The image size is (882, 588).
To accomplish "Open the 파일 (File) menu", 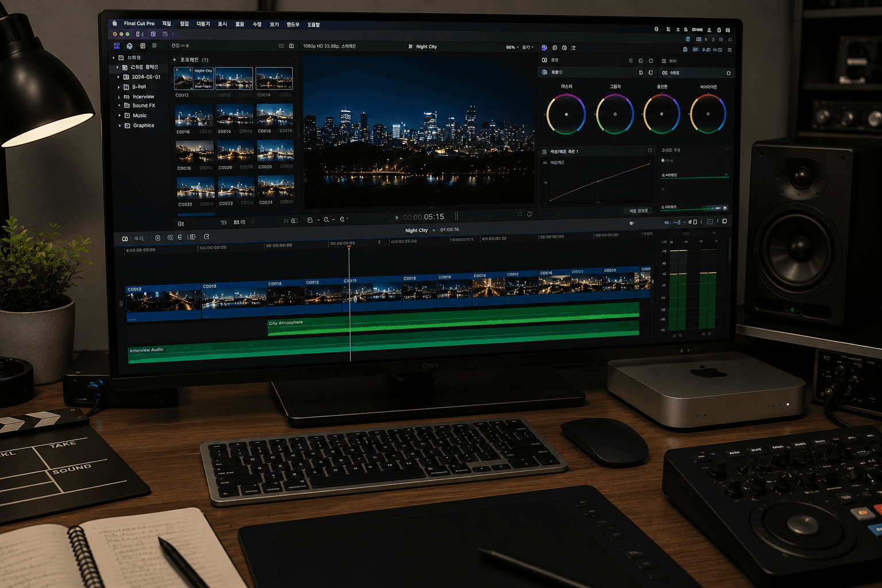I will pos(167,24).
